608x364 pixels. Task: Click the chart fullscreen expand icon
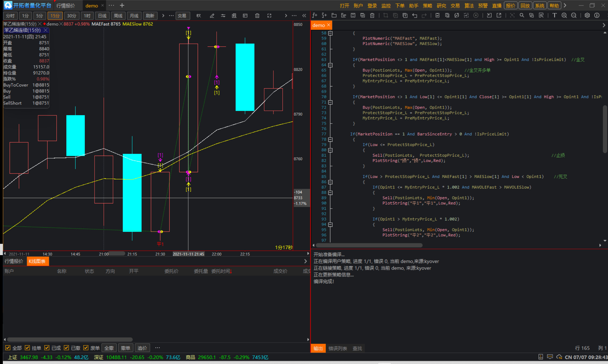coord(269,16)
